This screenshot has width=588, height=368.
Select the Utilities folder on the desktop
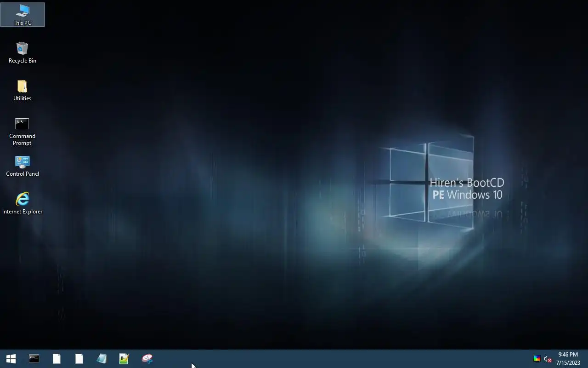point(22,90)
